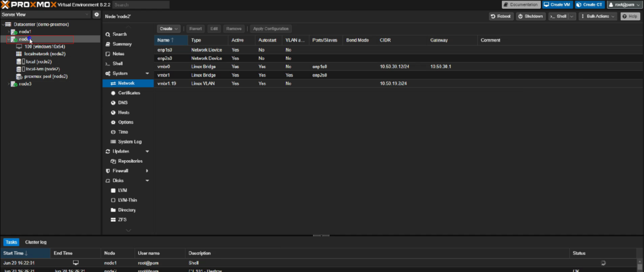Sort by Name column header
The image size is (644, 272).
pos(171,40)
